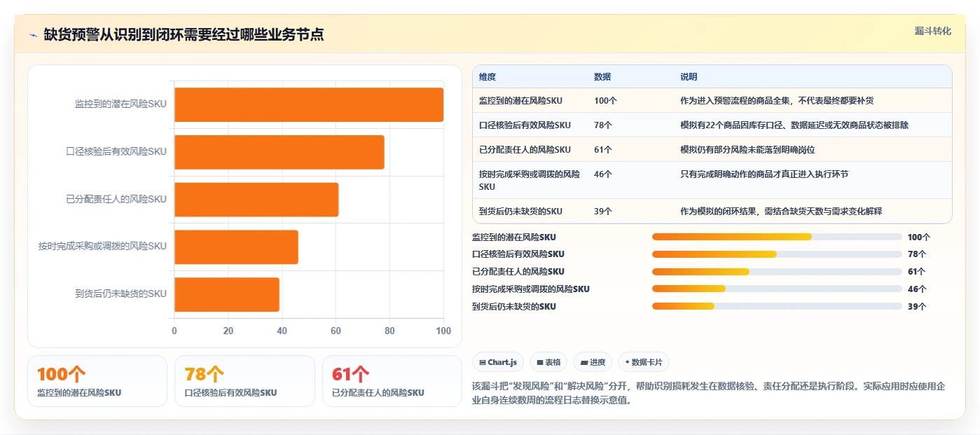Screen dimensions: 980x435
Task: Open the yellow 78个 stat card
Action: pos(244,381)
